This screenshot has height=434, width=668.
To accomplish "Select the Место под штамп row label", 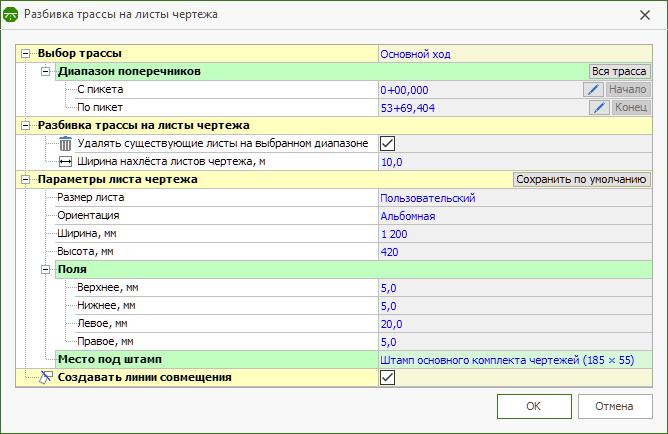I will [110, 359].
